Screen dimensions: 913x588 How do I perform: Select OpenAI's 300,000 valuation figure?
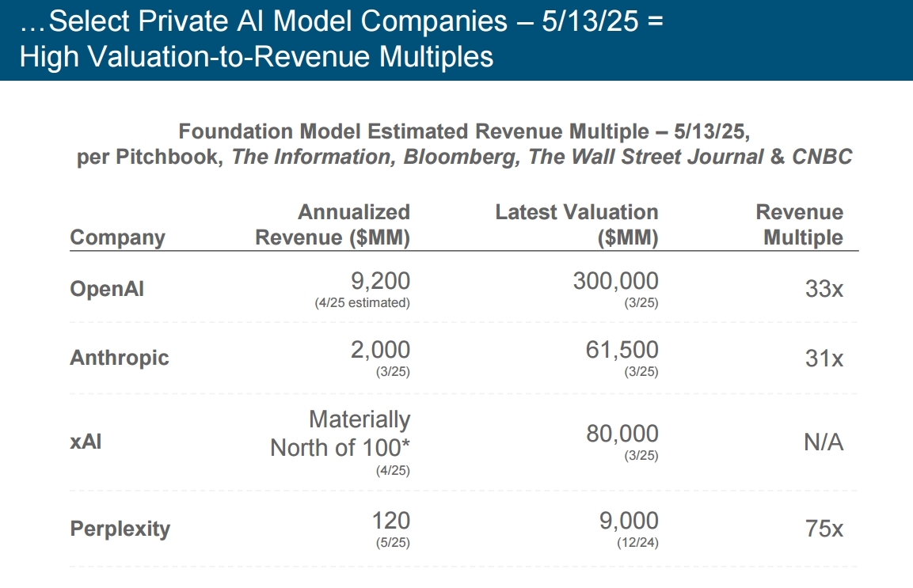tap(615, 281)
